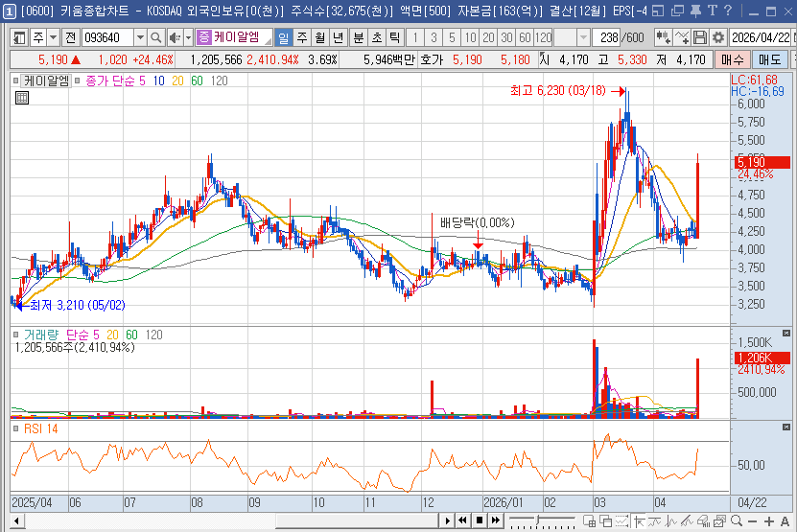The height and width of the screenshot is (532, 797).
Task: Click the 전 button beside stock code
Action: (x=71, y=37)
